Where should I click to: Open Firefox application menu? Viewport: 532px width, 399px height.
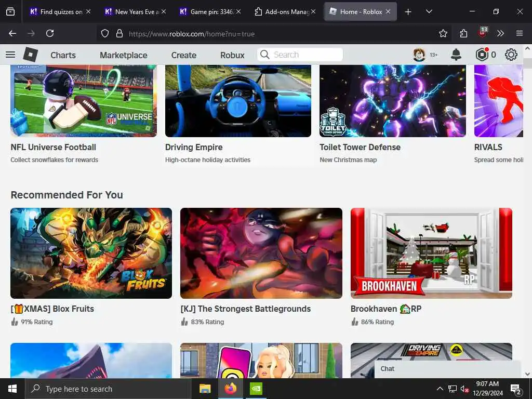[x=520, y=33]
